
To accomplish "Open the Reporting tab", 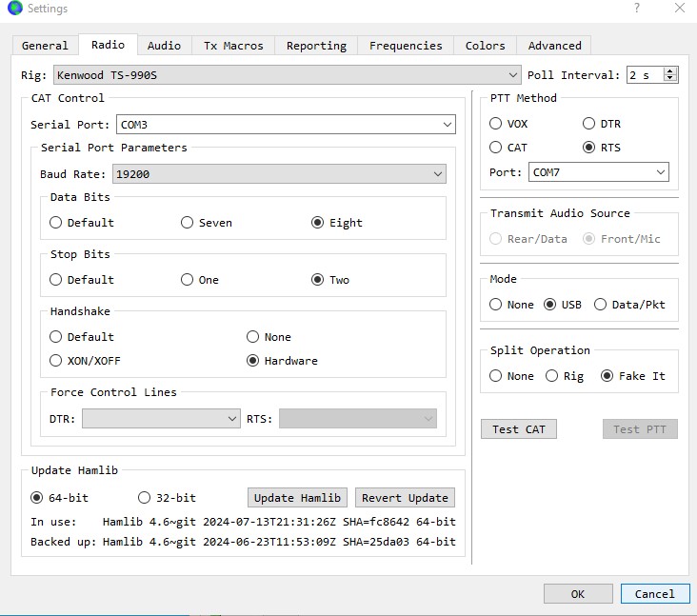I will point(316,46).
